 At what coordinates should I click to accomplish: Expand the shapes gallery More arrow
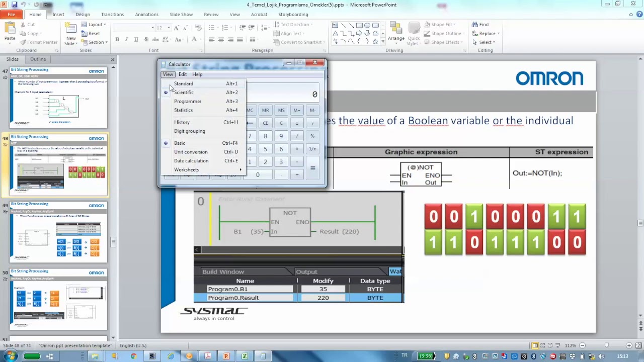[x=383, y=42]
